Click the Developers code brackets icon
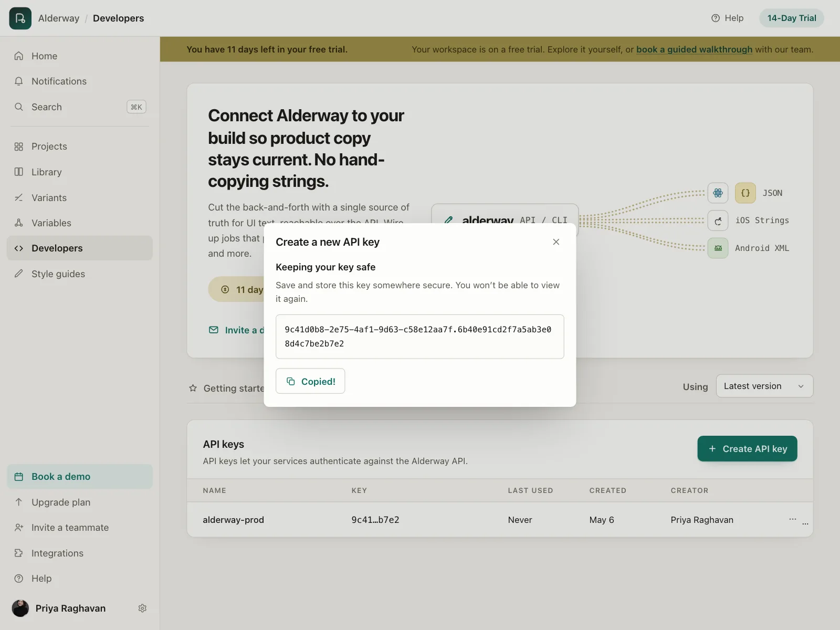 pyautogui.click(x=19, y=248)
